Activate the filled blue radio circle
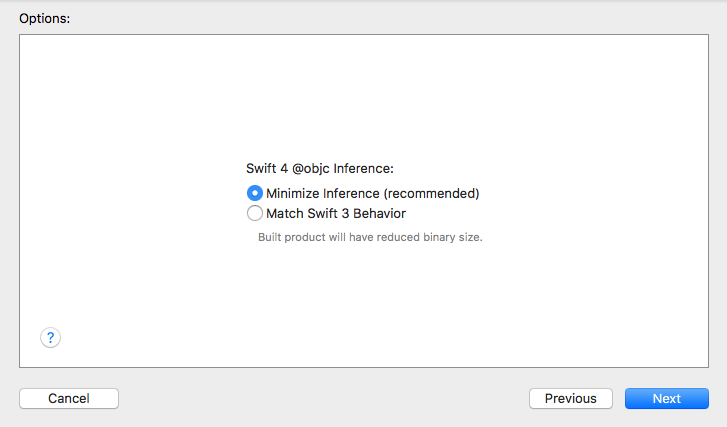Image resolution: width=727 pixels, height=427 pixels. point(255,193)
